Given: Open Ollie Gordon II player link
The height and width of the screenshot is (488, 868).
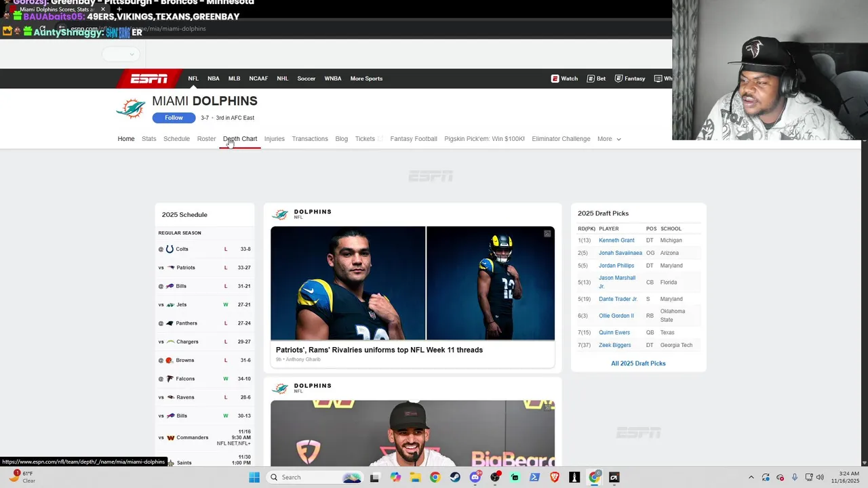Looking at the screenshot, I should pyautogui.click(x=616, y=316).
